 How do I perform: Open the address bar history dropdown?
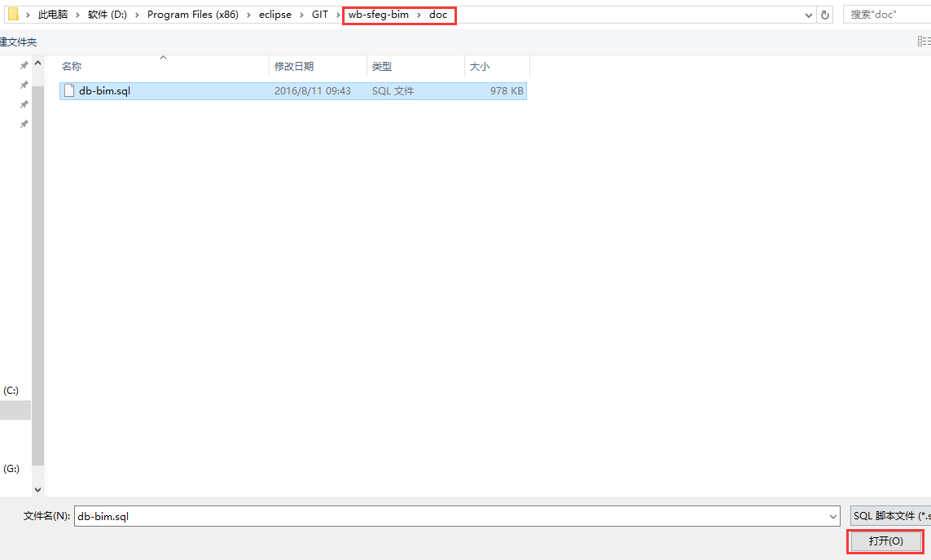(808, 15)
